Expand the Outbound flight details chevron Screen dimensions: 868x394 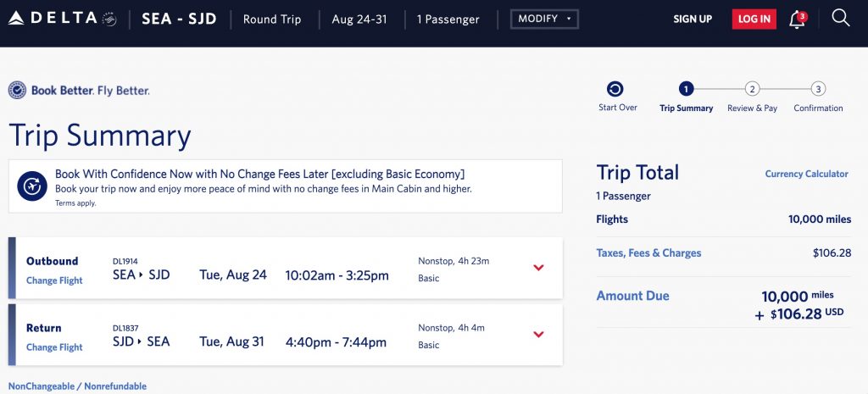538,268
